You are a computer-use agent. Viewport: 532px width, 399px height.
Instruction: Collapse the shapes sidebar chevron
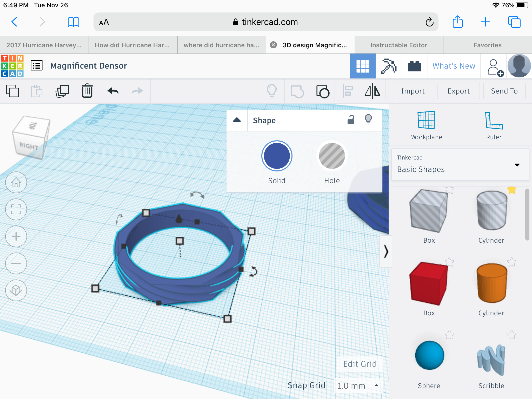[386, 252]
